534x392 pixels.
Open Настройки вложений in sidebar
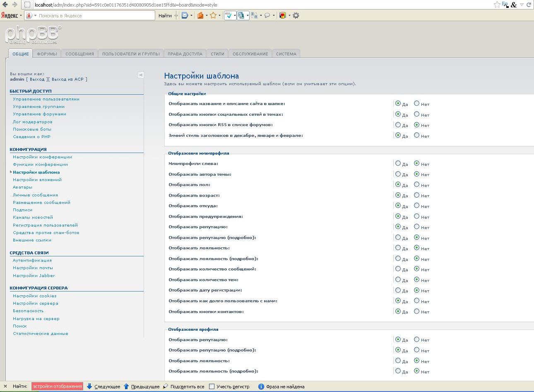pyautogui.click(x=37, y=179)
